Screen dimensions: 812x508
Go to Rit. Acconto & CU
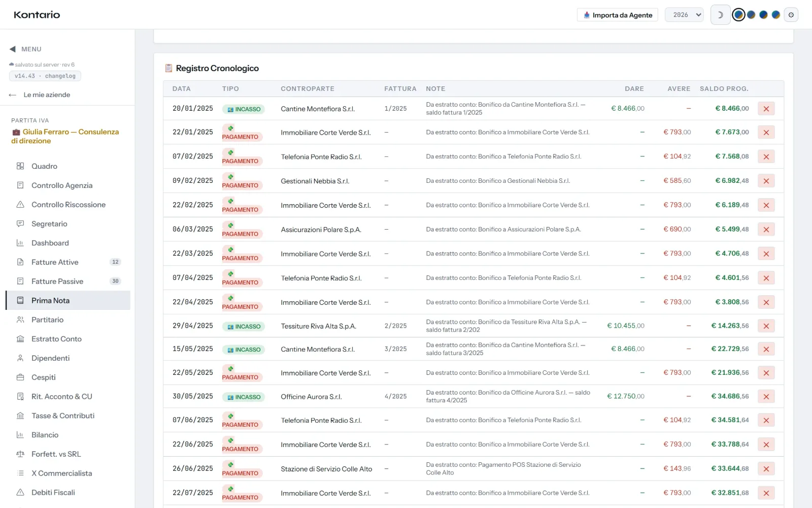pos(68,396)
